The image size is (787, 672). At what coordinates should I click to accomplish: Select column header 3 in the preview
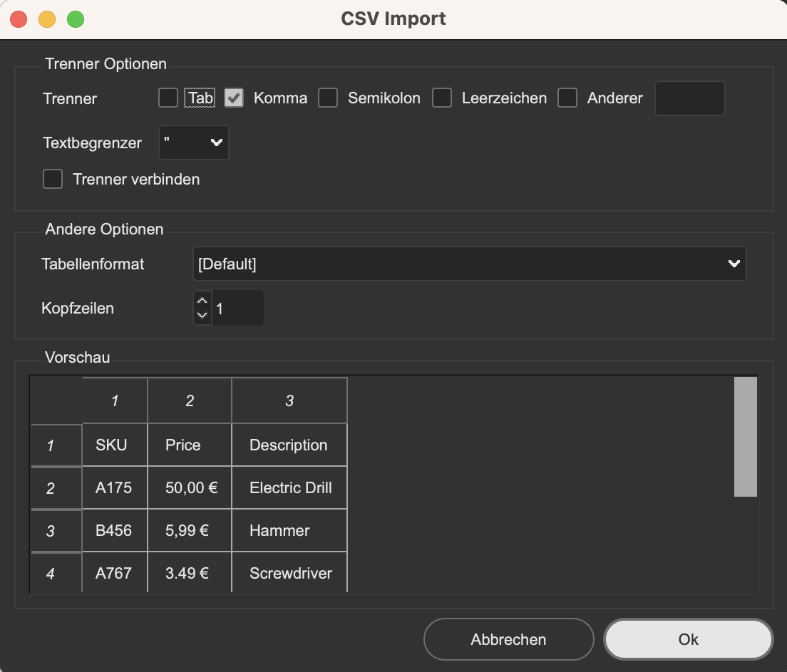pos(289,400)
